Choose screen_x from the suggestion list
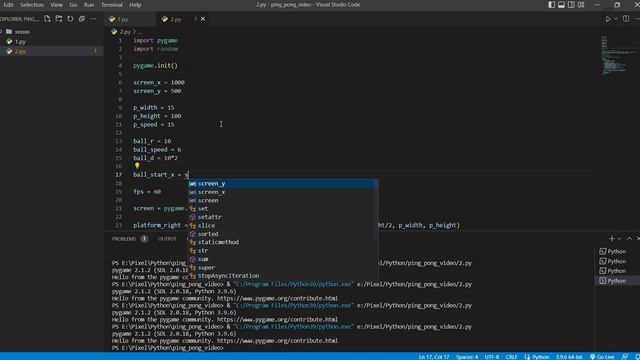Image resolution: width=640 pixels, height=360 pixels. pos(282,192)
